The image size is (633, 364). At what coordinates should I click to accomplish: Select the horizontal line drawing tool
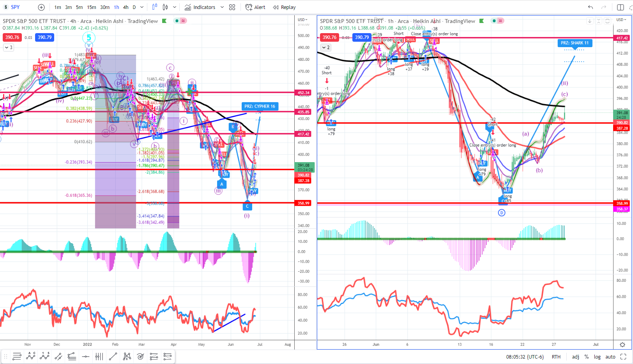[86, 356]
